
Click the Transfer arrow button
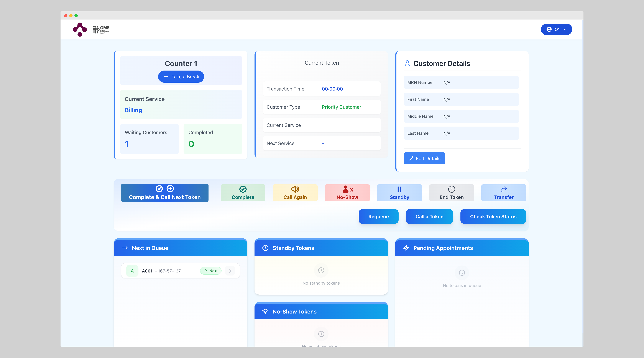[503, 193]
